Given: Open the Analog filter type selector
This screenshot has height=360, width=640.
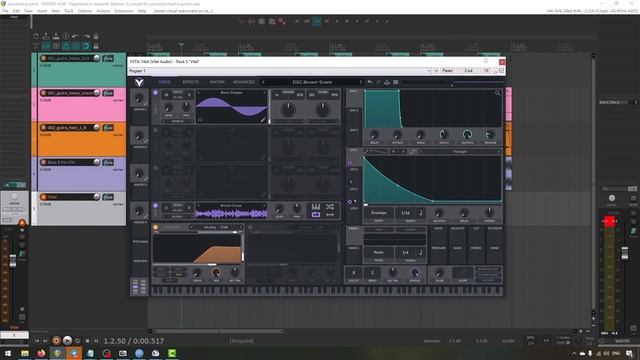Looking at the screenshot, I should coord(216,227).
